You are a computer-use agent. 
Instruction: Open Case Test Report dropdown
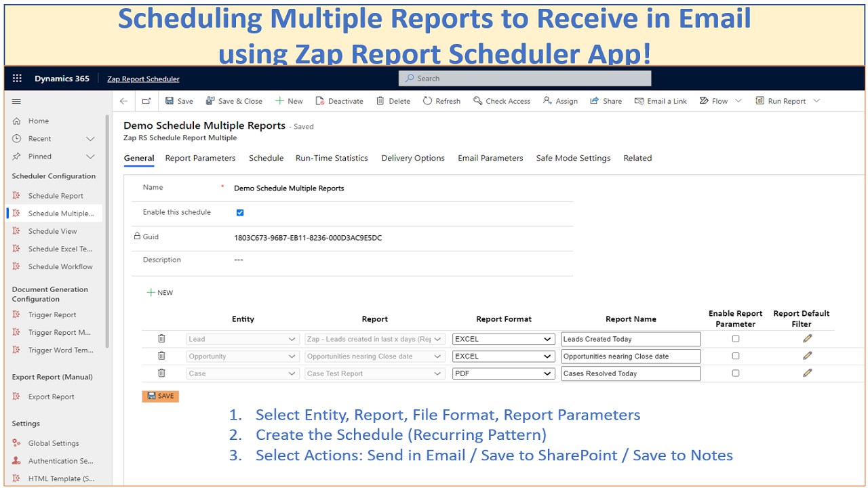click(375, 373)
